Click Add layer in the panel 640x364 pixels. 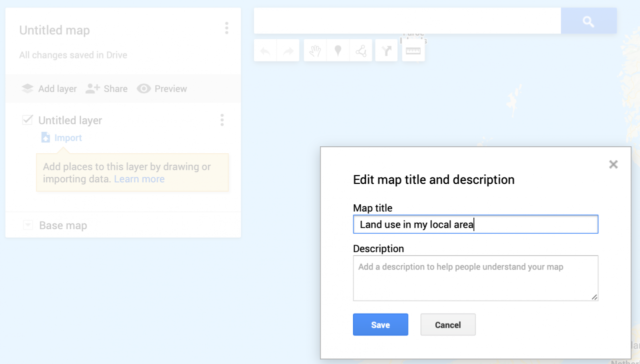49,89
